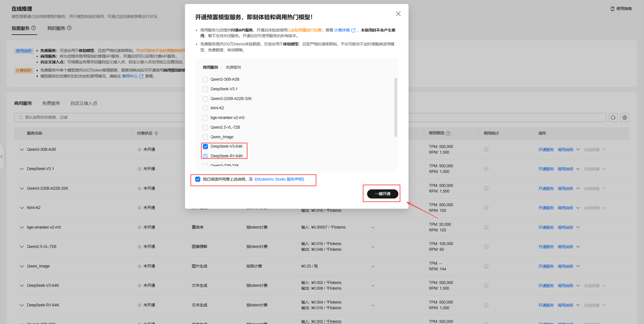Click help icon next to 我的服务
Image resolution: width=644 pixels, height=324 pixels.
pyautogui.click(x=69, y=28)
